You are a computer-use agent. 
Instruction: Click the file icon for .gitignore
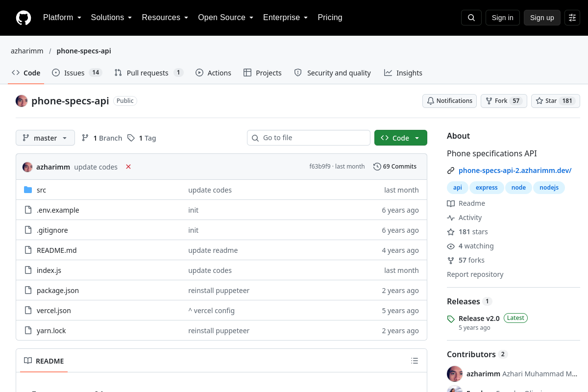pyautogui.click(x=28, y=230)
